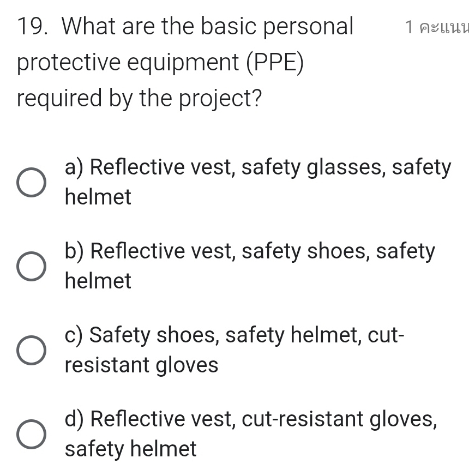Click the phrase safety glasses in option a
The height and width of the screenshot is (476, 469).
click(316, 166)
